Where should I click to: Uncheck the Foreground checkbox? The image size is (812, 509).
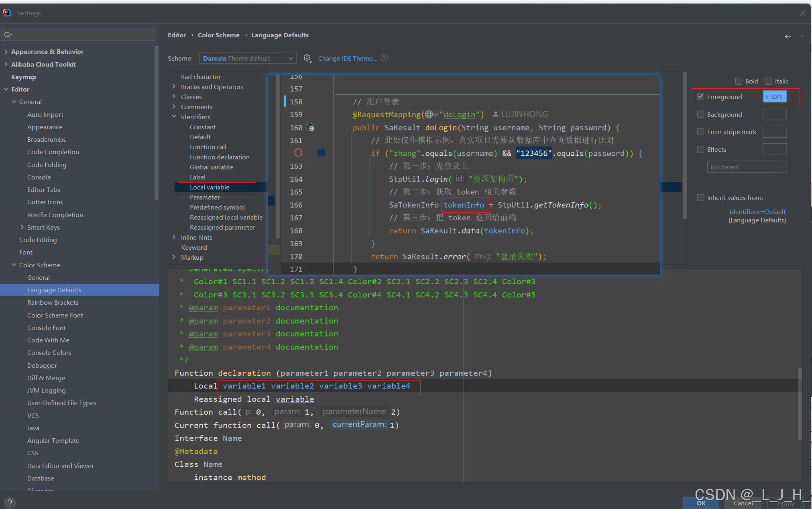point(701,97)
